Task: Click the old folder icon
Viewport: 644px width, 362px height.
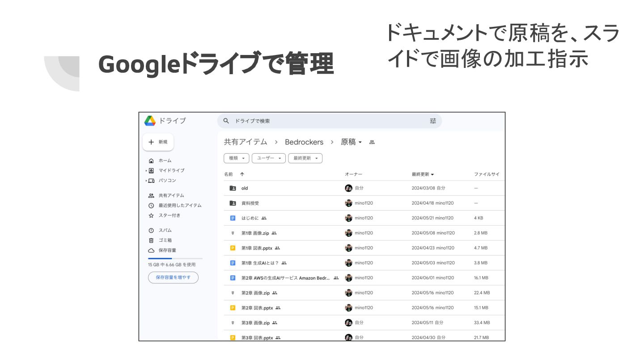Action: [233, 188]
